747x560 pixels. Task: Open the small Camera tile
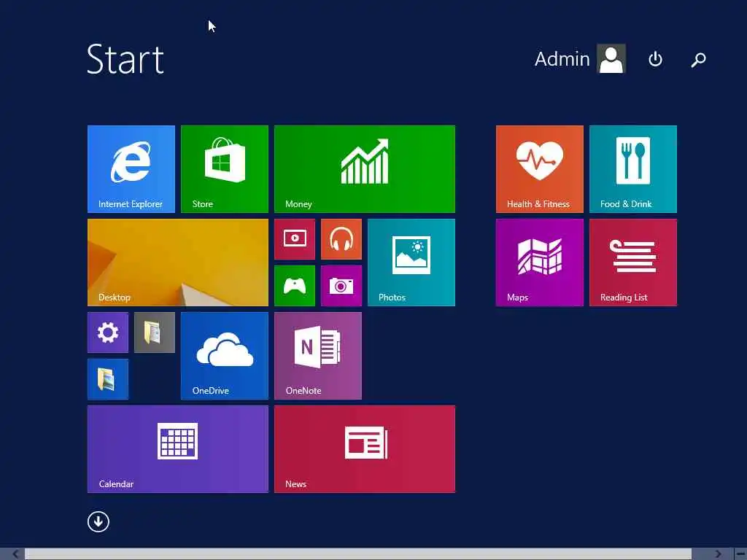[341, 286]
